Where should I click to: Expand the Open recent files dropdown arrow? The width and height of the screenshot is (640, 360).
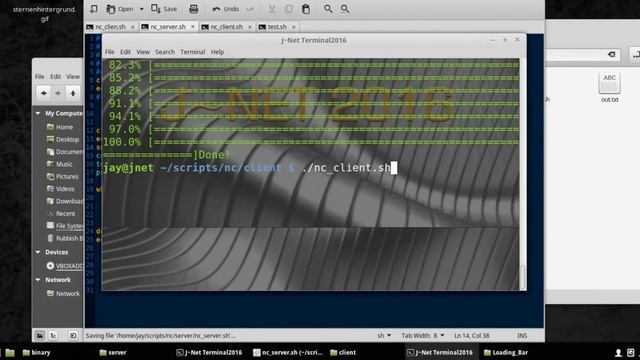(142, 9)
